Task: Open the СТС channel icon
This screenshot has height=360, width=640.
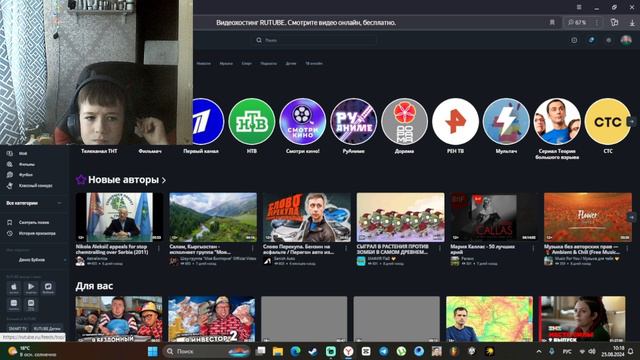Action: [608, 122]
